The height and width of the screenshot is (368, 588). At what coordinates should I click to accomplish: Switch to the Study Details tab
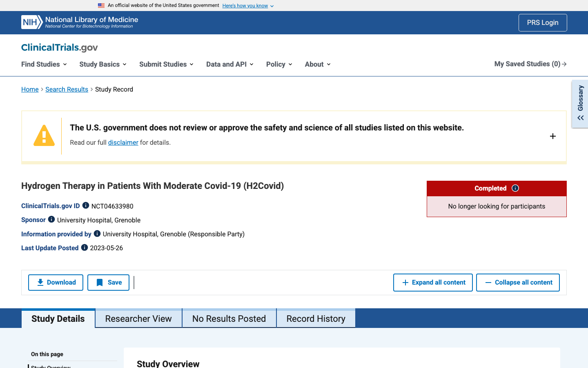coord(58,319)
